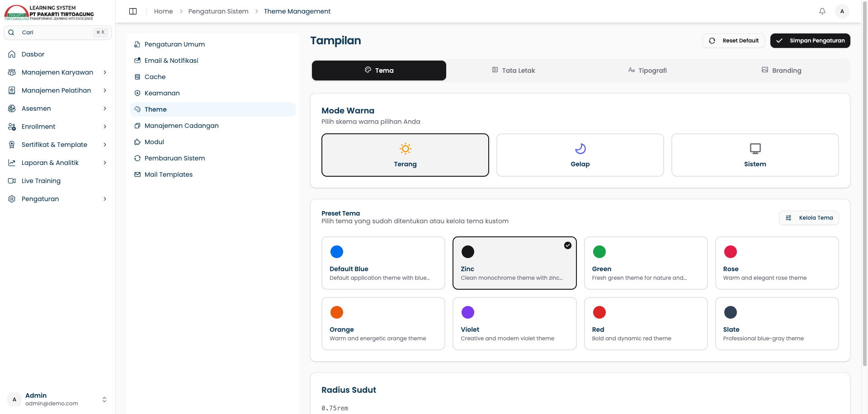Choose the Green preset theme
This screenshot has width=868, height=414.
click(646, 263)
